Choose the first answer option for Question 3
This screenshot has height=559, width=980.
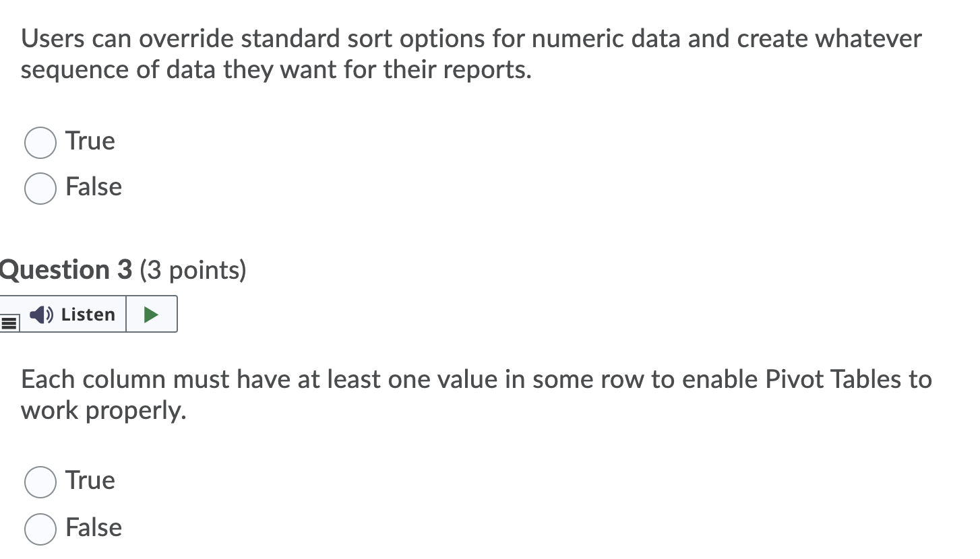(x=40, y=482)
